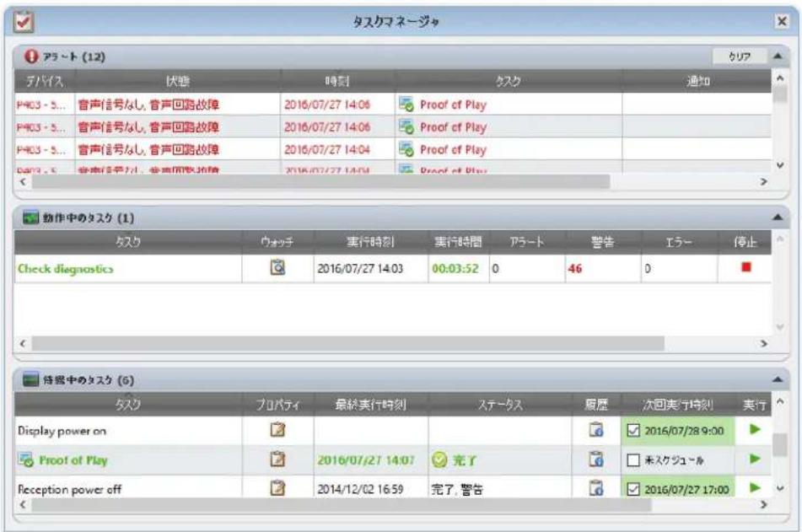Click the Proof of Play icon in the 14:04 alert row
This screenshot has width=802, height=532.
click(406, 149)
